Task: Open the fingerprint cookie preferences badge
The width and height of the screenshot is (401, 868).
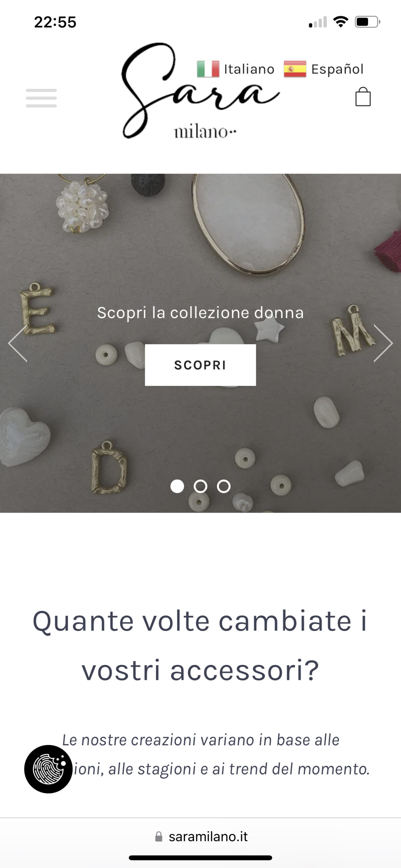Action: pos(48,769)
